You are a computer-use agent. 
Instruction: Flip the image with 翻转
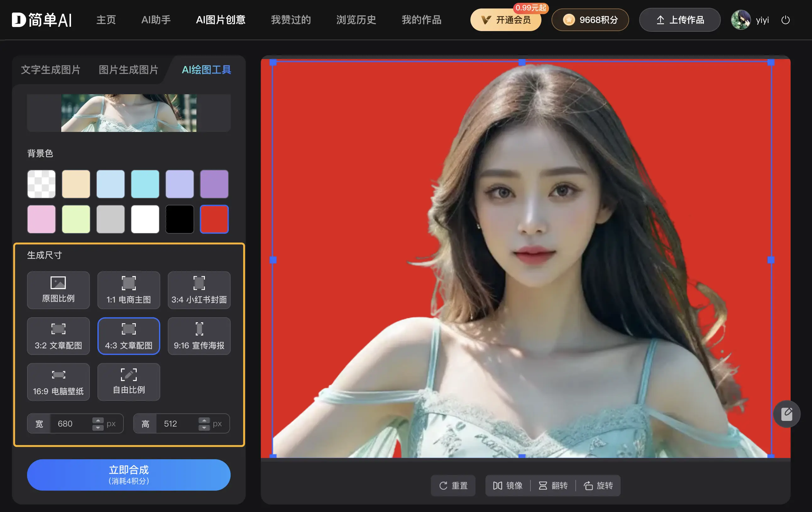pos(553,485)
